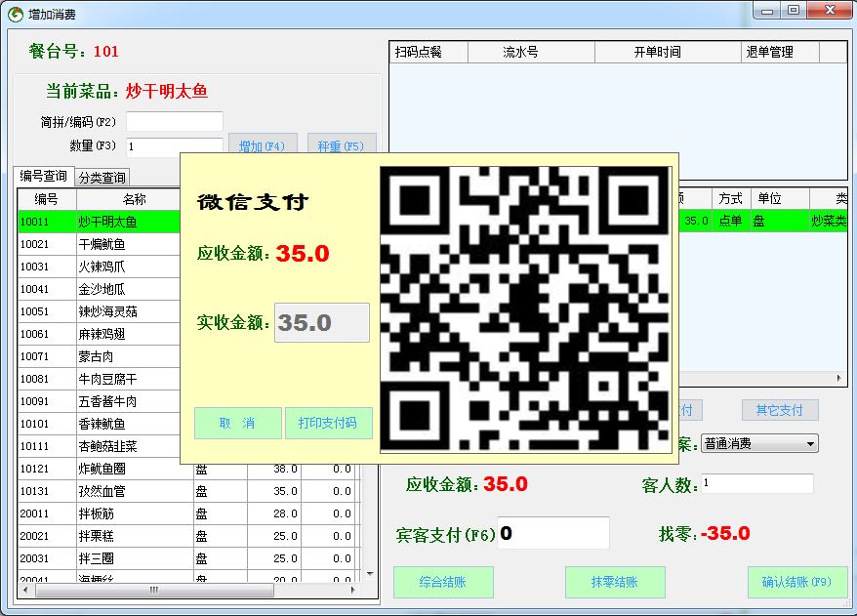Select dish row 20021 拌栗糕
Viewport: 857px width, 616px height.
[189, 536]
